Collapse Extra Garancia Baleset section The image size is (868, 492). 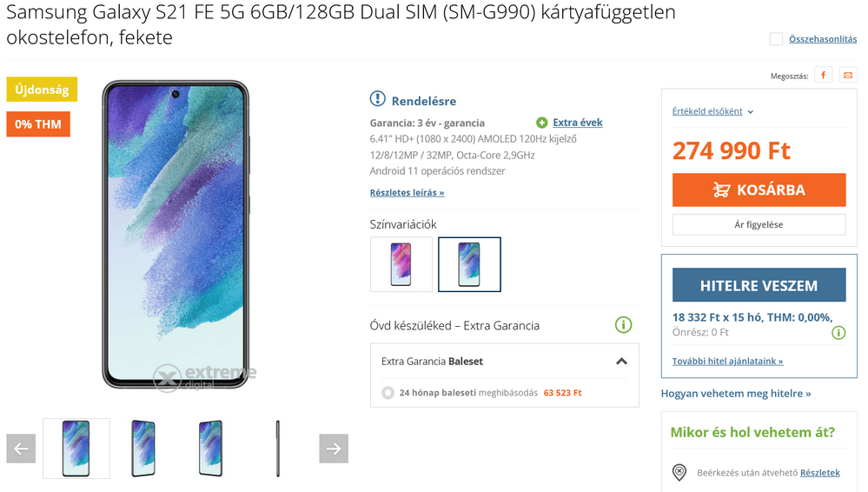click(x=621, y=362)
